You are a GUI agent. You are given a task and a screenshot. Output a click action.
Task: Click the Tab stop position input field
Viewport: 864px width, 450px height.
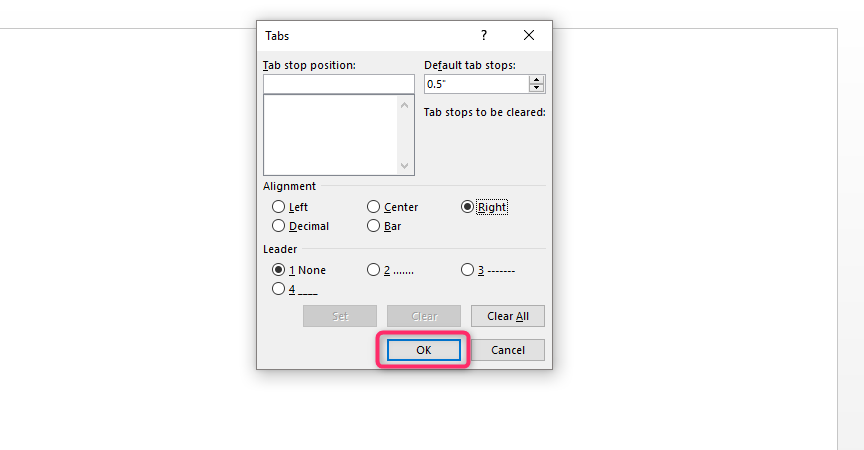339,84
